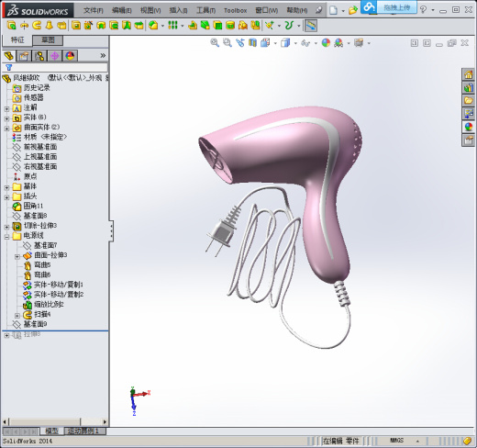This screenshot has width=477, height=448.
Task: Click the MMGS unit system status
Action: pos(397,441)
